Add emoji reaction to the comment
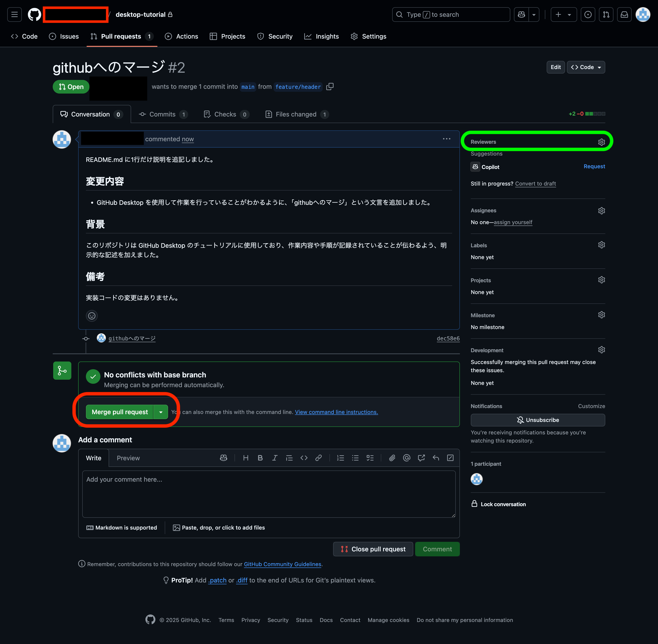The height and width of the screenshot is (644, 658). point(92,316)
